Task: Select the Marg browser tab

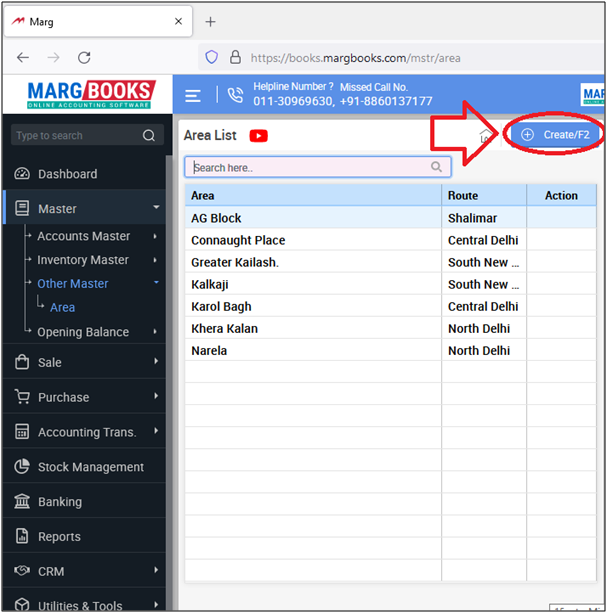Action: click(x=98, y=21)
